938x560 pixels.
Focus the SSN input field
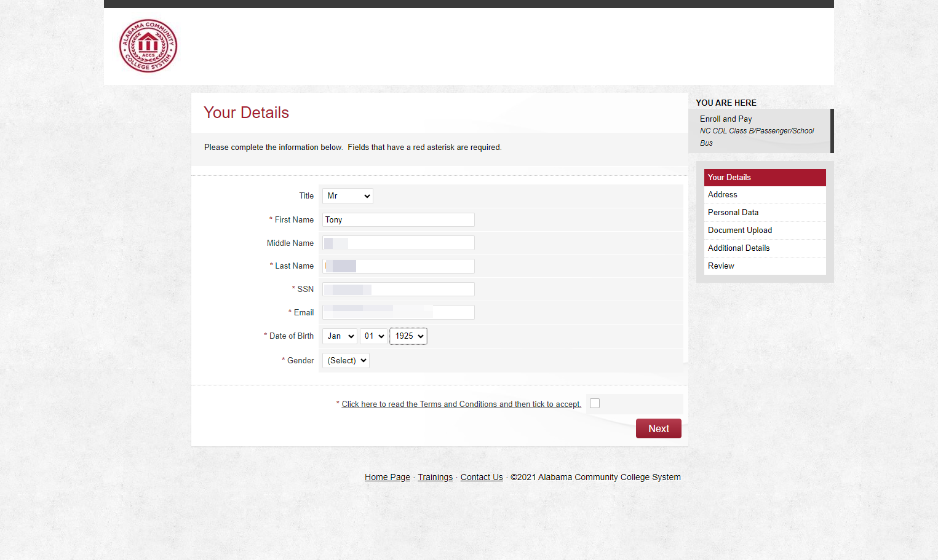399,289
